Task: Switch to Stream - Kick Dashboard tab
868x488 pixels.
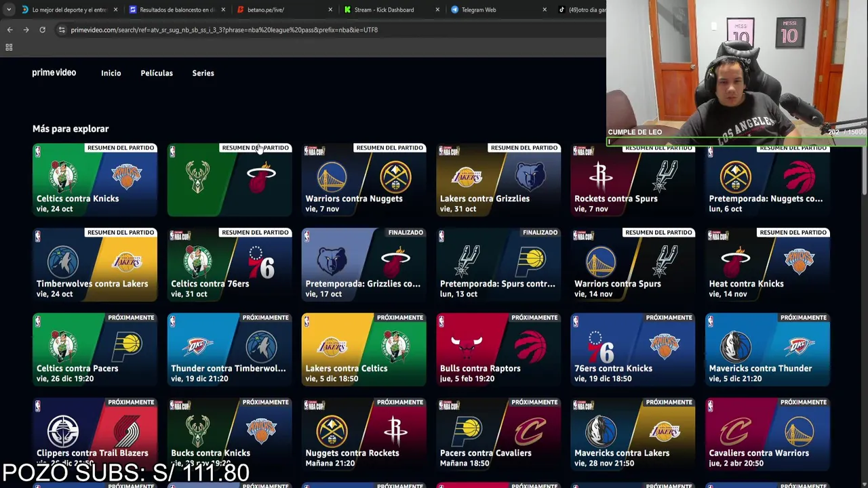Action: (392, 9)
